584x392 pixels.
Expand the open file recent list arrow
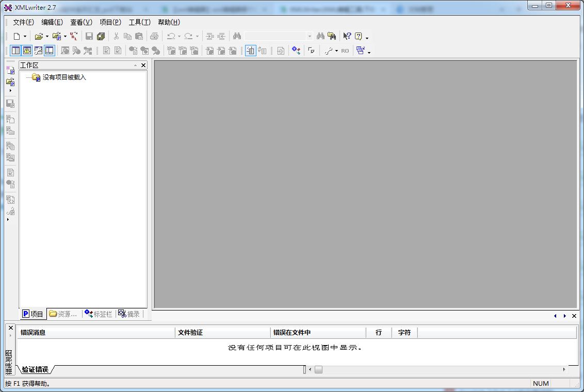tap(47, 37)
